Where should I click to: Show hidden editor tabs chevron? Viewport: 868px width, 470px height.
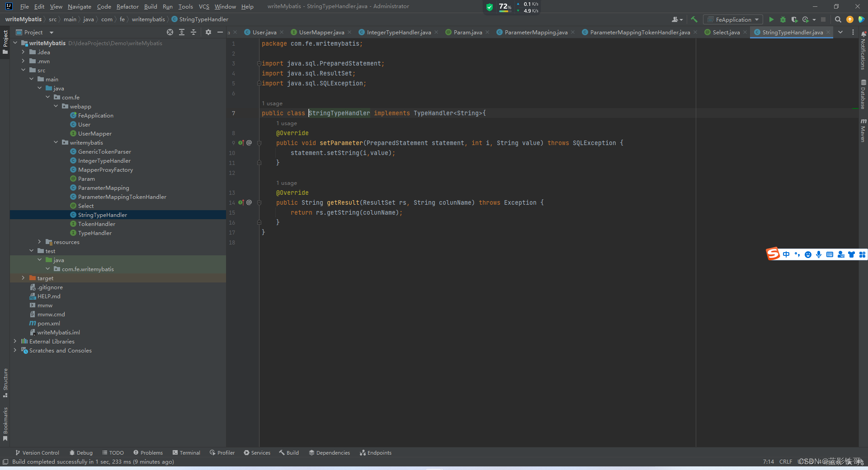click(840, 32)
